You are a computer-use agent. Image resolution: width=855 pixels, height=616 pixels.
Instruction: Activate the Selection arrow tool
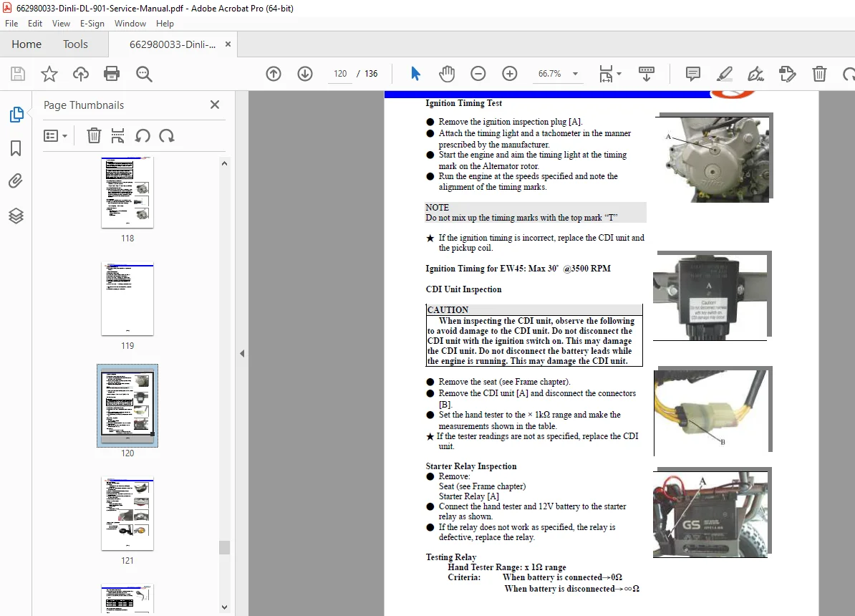coord(415,74)
